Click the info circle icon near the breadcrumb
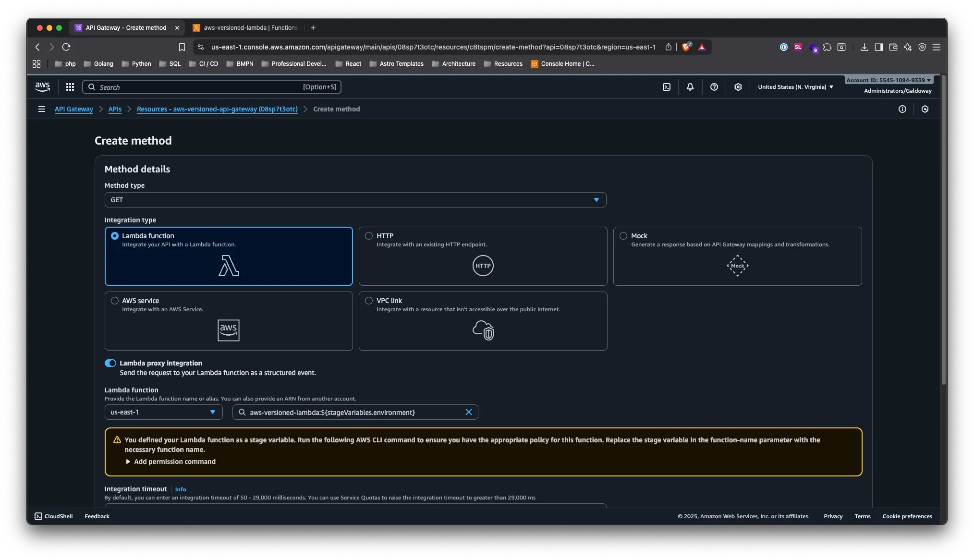Viewport: 974px width, 560px height. click(x=902, y=109)
